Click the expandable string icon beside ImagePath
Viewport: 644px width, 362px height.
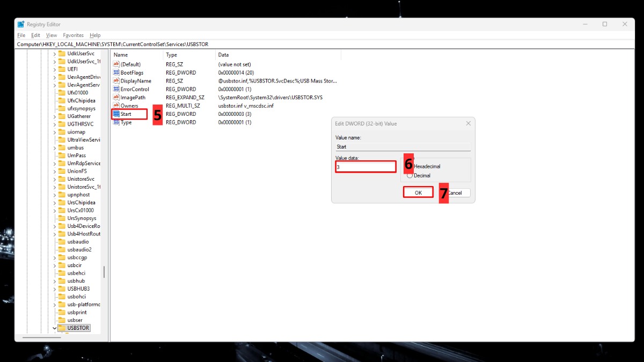(115, 97)
